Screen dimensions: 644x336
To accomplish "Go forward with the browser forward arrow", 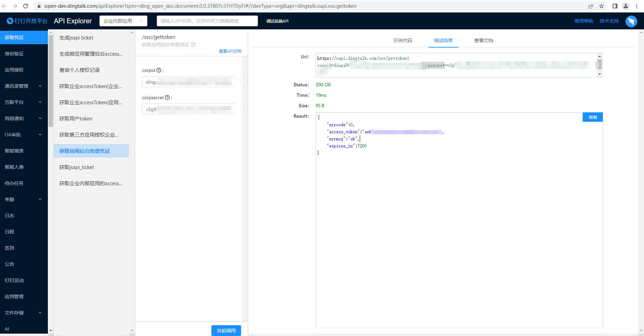I will tap(15, 6).
